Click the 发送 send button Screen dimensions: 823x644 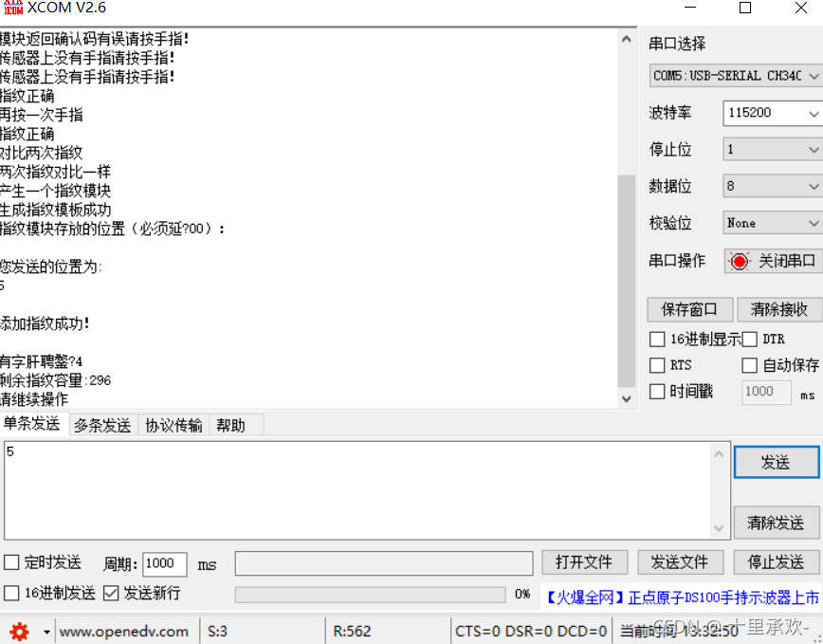[777, 463]
